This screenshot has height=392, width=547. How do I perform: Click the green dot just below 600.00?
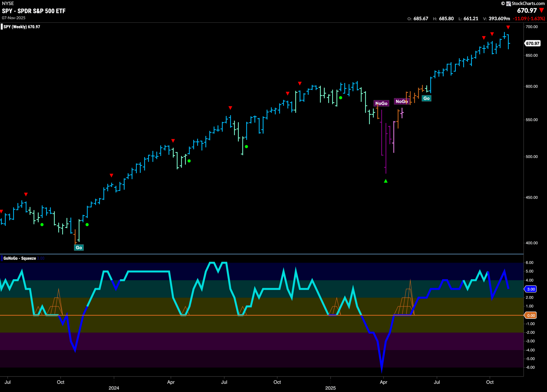341,98
